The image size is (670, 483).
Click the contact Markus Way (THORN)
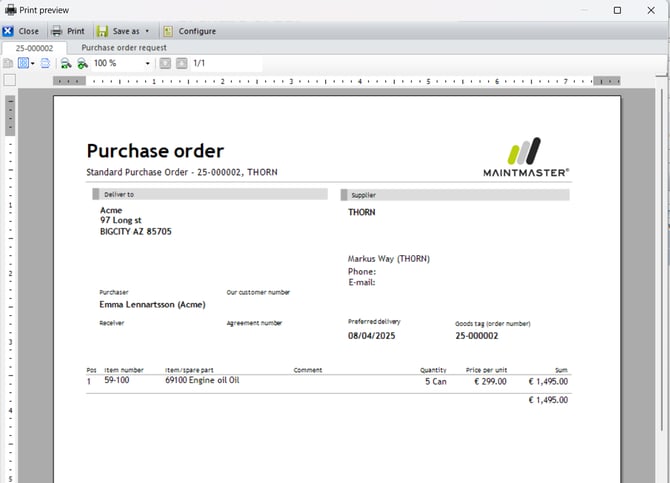(388, 259)
